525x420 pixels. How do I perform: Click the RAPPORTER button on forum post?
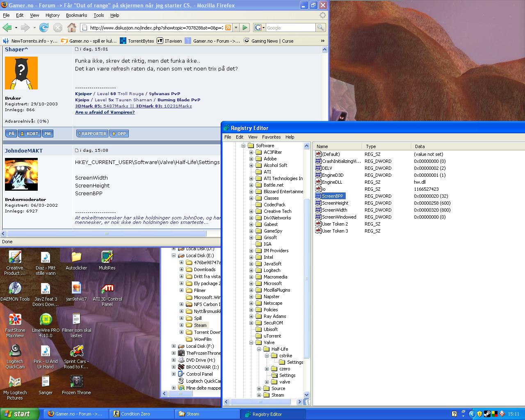click(x=92, y=134)
